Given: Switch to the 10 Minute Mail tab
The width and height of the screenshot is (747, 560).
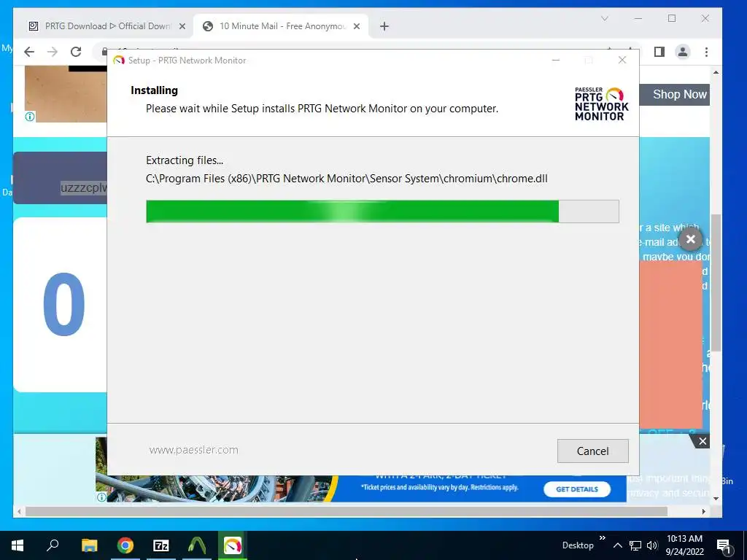Looking at the screenshot, I should (x=282, y=26).
